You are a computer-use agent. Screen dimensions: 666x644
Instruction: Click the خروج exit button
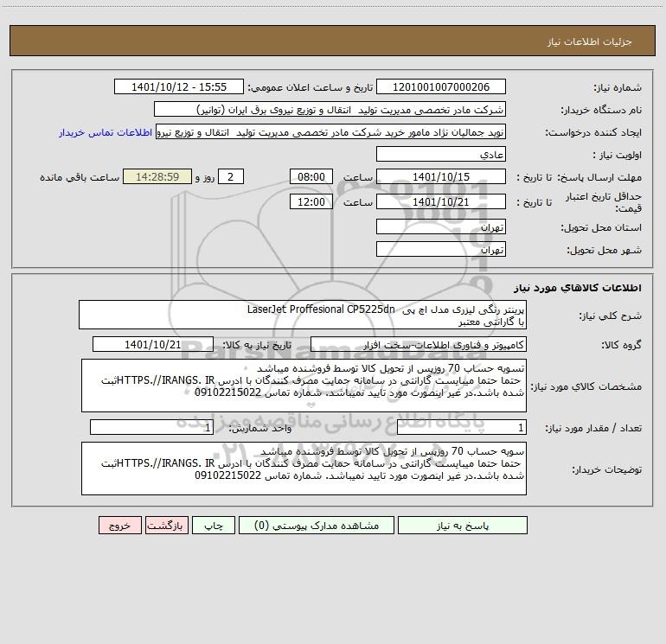(119, 525)
